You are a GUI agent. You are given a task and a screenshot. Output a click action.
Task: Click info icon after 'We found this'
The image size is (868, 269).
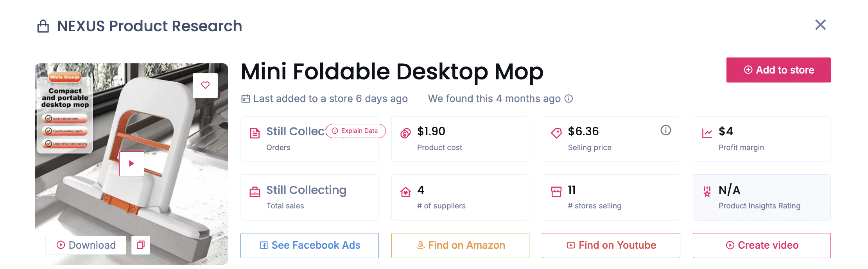[569, 99]
